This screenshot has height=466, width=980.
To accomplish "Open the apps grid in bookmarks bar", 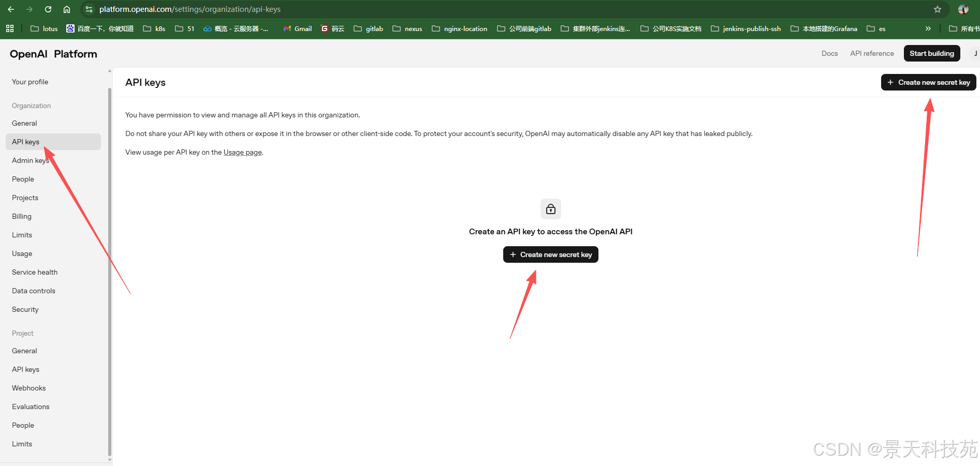I will (x=10, y=28).
